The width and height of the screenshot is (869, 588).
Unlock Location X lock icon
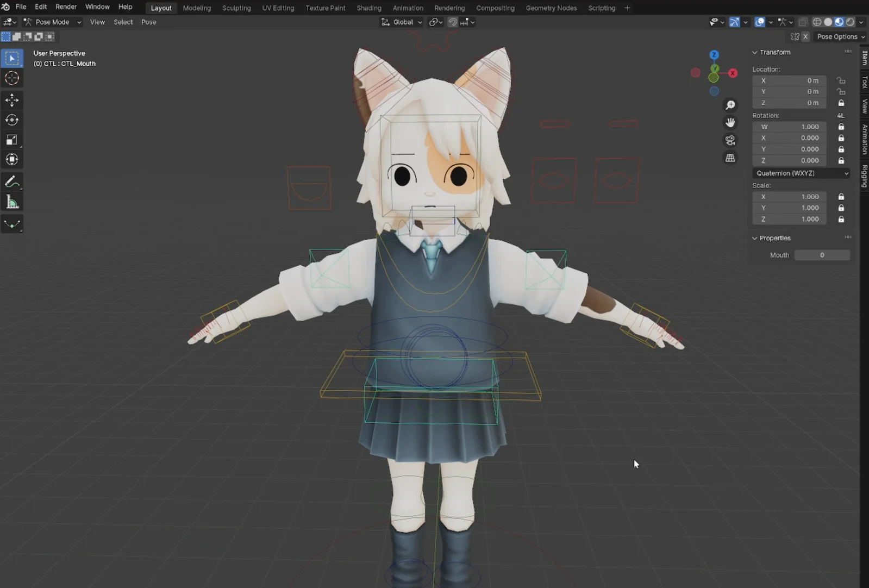tap(841, 80)
